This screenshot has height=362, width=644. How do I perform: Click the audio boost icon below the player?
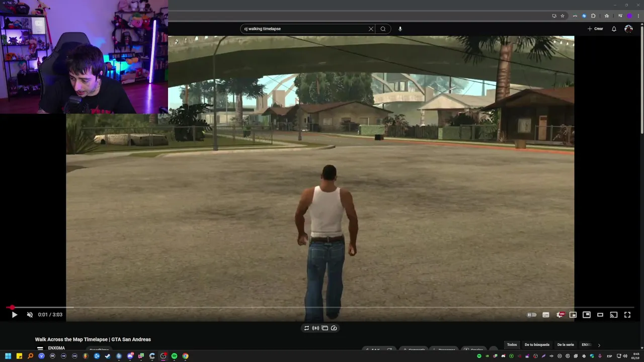pyautogui.click(x=315, y=328)
